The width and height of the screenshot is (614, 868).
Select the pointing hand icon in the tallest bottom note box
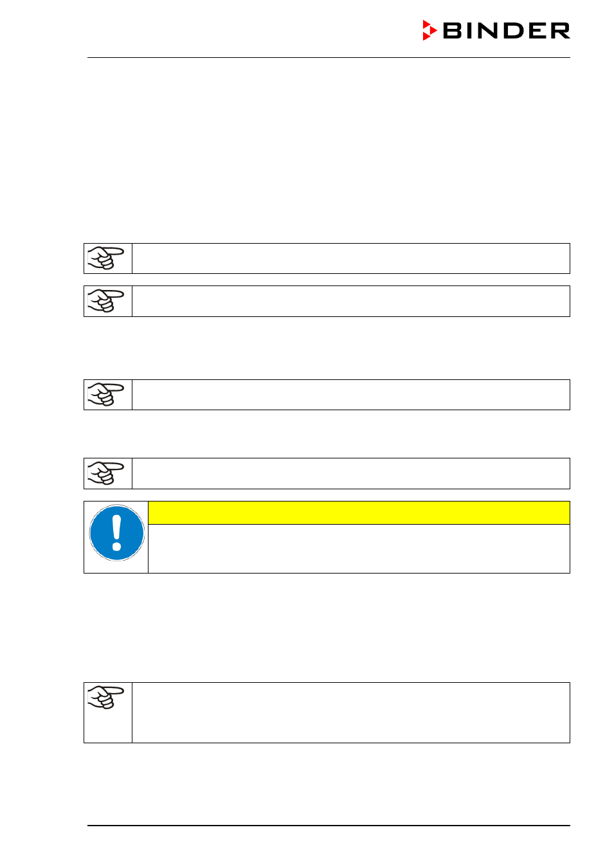click(x=105, y=698)
